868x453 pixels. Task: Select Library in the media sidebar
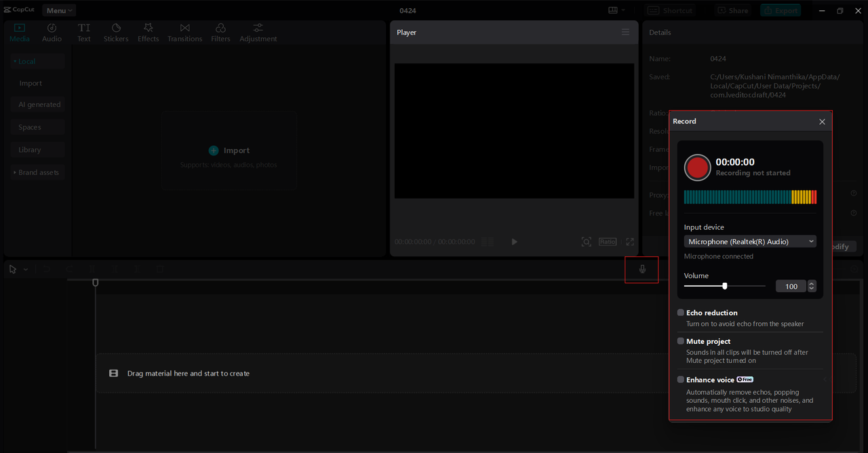click(x=37, y=150)
